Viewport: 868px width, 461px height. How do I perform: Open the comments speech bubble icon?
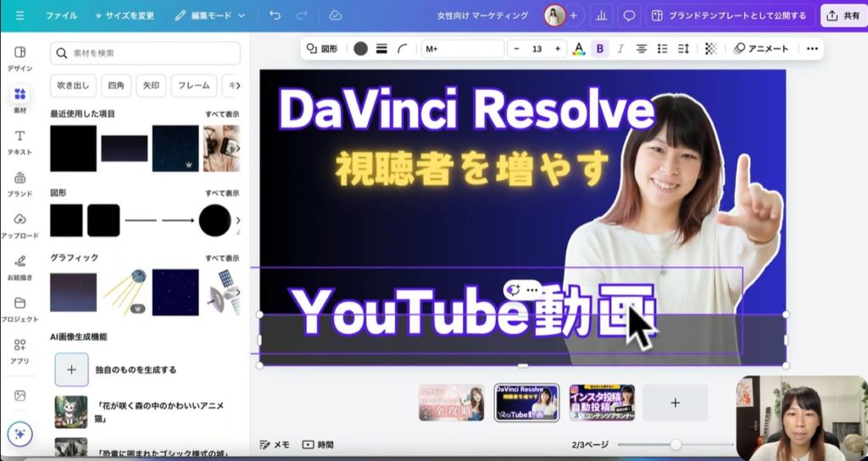[629, 15]
